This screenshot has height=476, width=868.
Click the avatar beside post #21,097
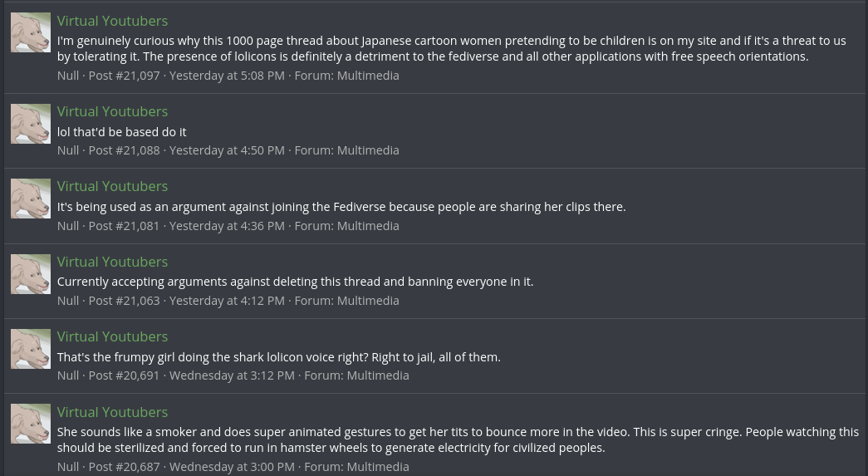[31, 32]
